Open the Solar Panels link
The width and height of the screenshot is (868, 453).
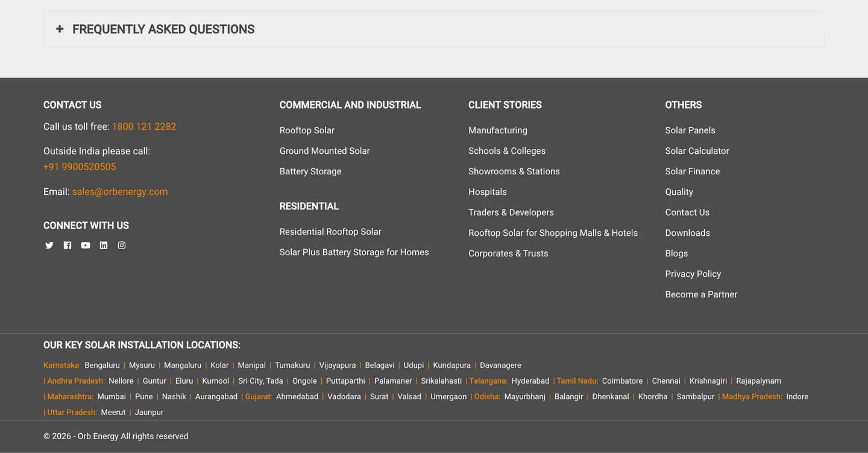[690, 130]
